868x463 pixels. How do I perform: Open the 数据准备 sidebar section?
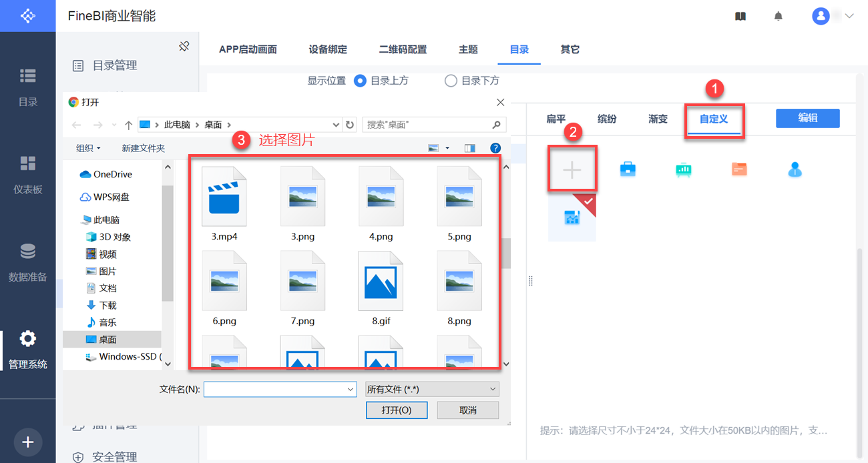(27, 262)
